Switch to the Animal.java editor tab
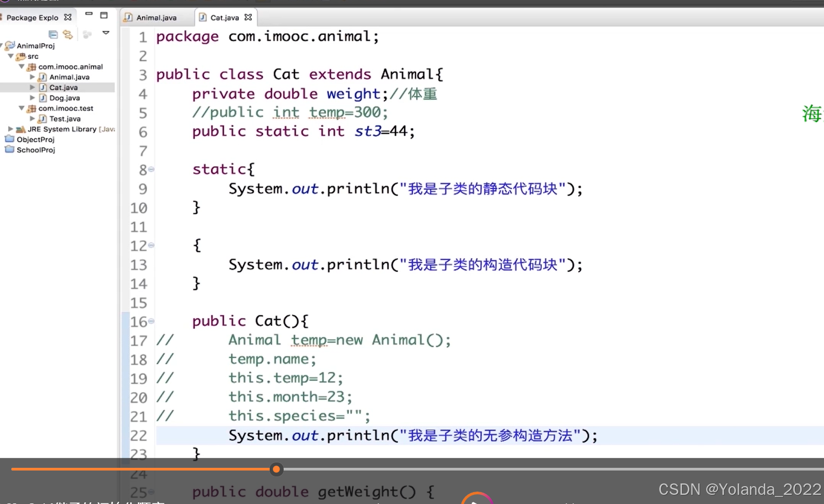Viewport: 824px width, 504px height. click(x=156, y=17)
